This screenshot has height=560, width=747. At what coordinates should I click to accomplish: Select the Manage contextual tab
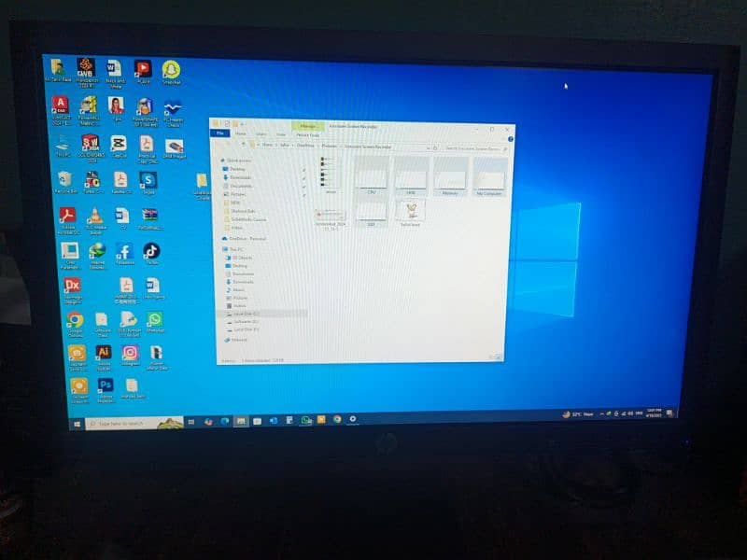tap(308, 127)
